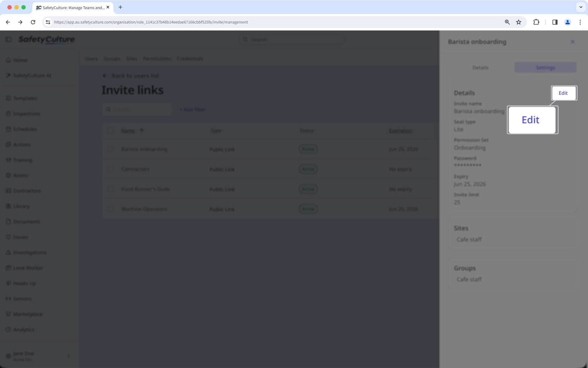Click the browser forward arrow
Screen dimensions: 588x368
[x=20, y=22]
